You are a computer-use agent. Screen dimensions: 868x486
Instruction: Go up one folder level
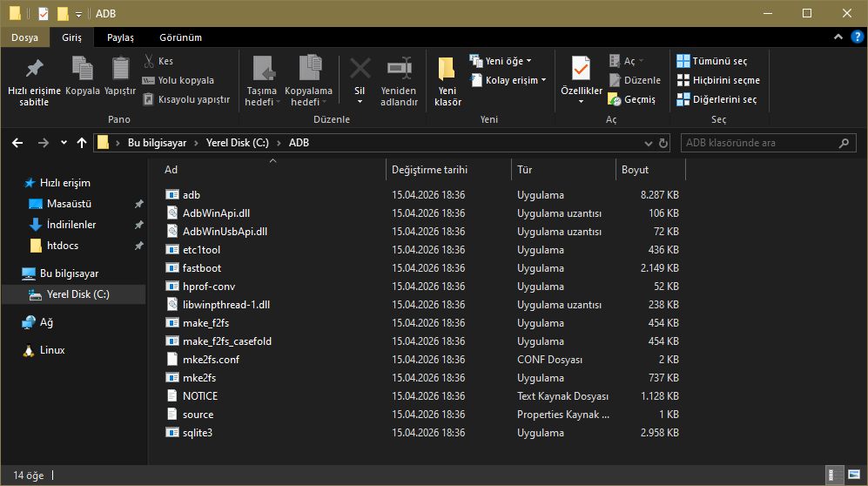82,143
